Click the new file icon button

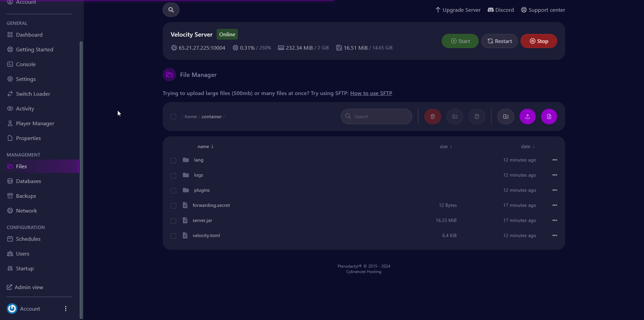coord(549,117)
